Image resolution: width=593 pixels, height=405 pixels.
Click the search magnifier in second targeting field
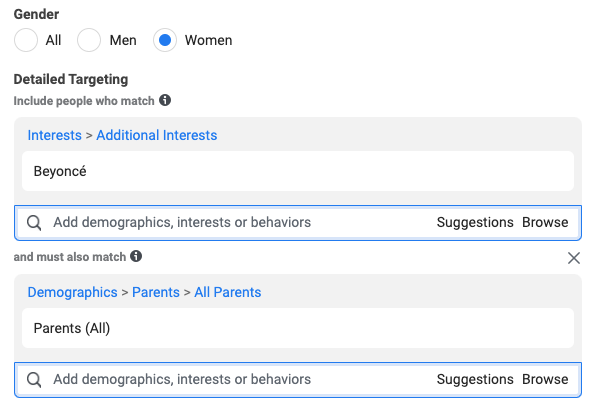(x=34, y=380)
